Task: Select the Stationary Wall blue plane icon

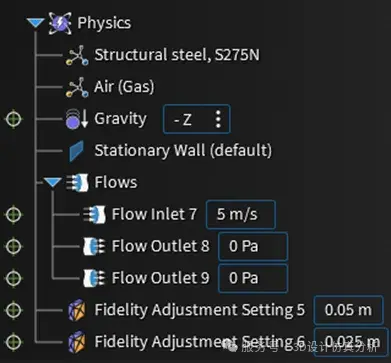Action: pos(77,151)
